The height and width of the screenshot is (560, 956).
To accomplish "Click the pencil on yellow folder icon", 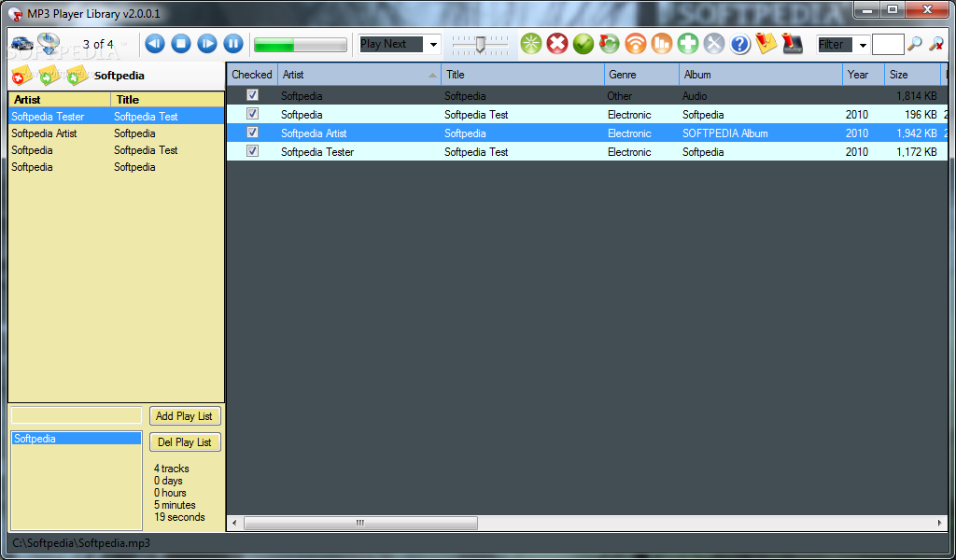I will click(x=766, y=43).
